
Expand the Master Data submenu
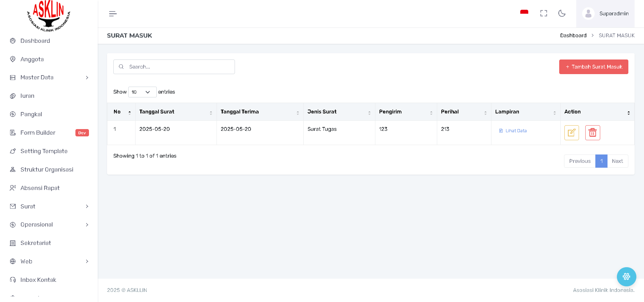pos(49,77)
